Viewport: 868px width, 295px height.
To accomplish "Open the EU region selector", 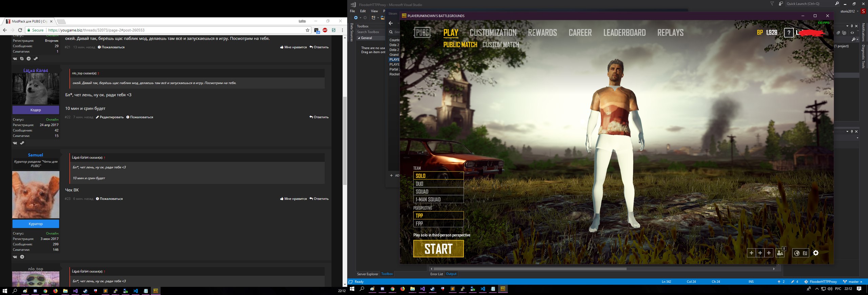I will [801, 253].
